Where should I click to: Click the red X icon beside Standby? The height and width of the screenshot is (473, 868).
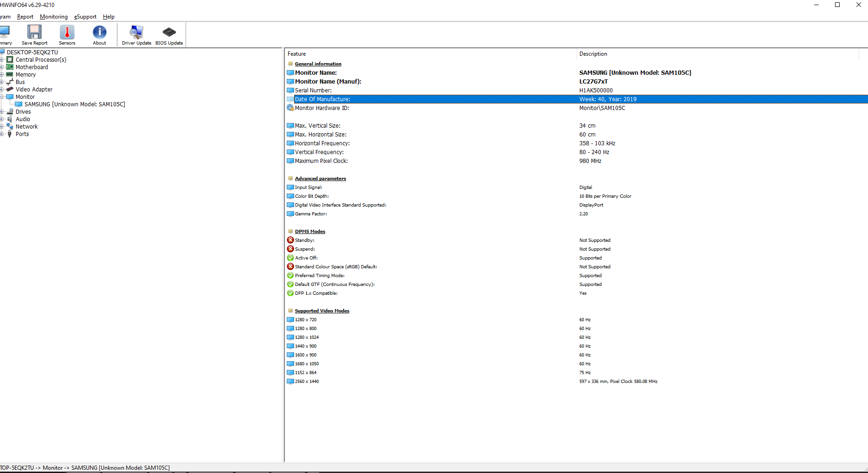click(290, 240)
